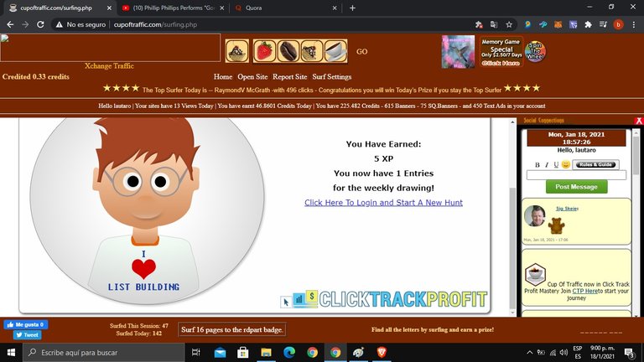The height and width of the screenshot is (362, 644).
Task: Click Here To Login and Start A New Hunt
Action: (x=383, y=202)
